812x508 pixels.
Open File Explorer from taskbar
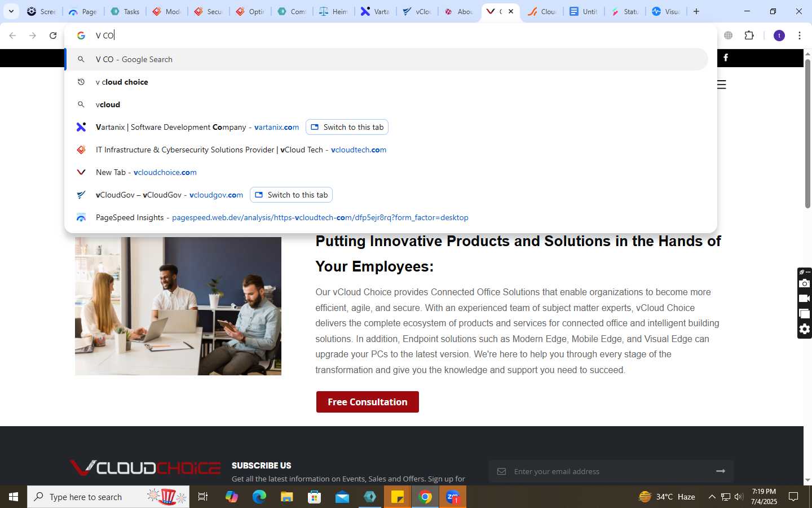click(287, 497)
